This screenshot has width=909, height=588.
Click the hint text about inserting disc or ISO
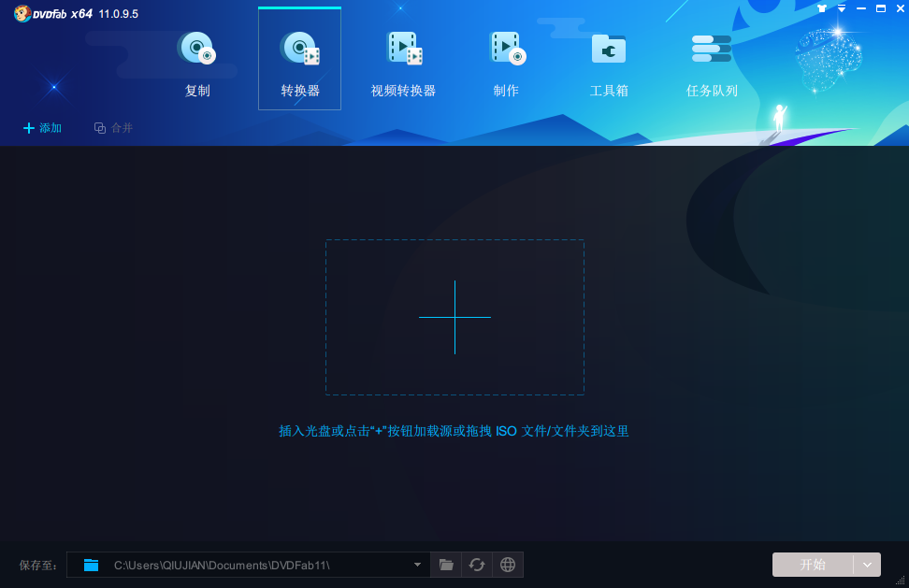click(x=454, y=431)
